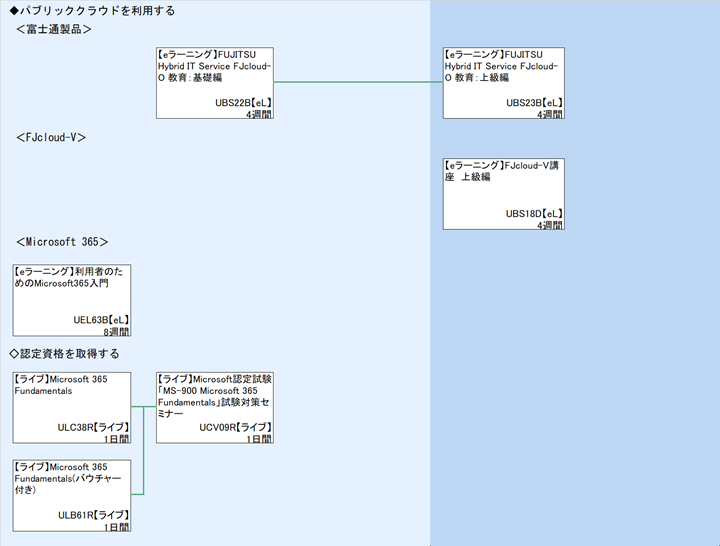Click the heading 認定資格を取得する
Image resolution: width=720 pixels, height=546 pixels.
click(65, 354)
